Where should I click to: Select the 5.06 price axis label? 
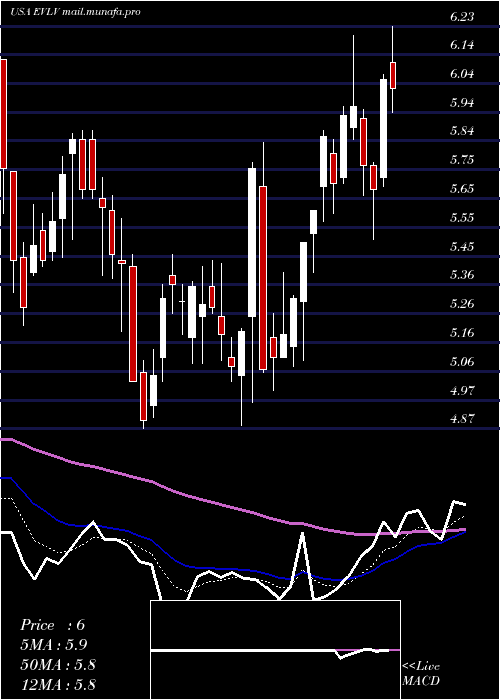coord(462,361)
